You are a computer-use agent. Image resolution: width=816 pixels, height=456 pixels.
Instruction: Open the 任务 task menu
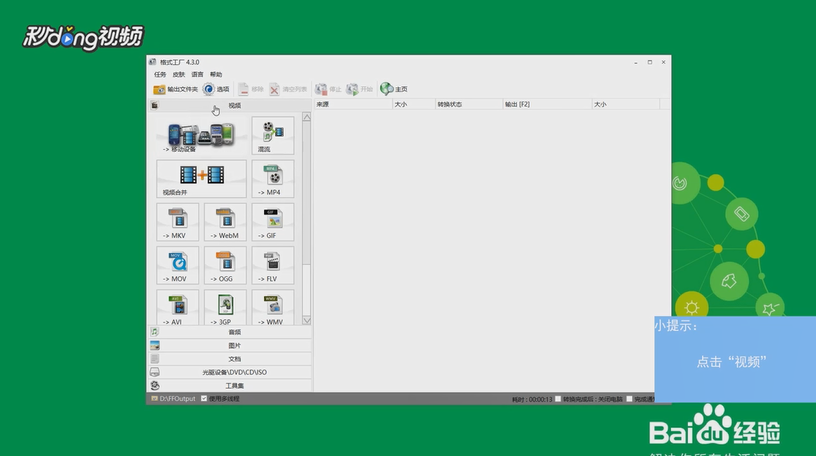[x=160, y=74]
